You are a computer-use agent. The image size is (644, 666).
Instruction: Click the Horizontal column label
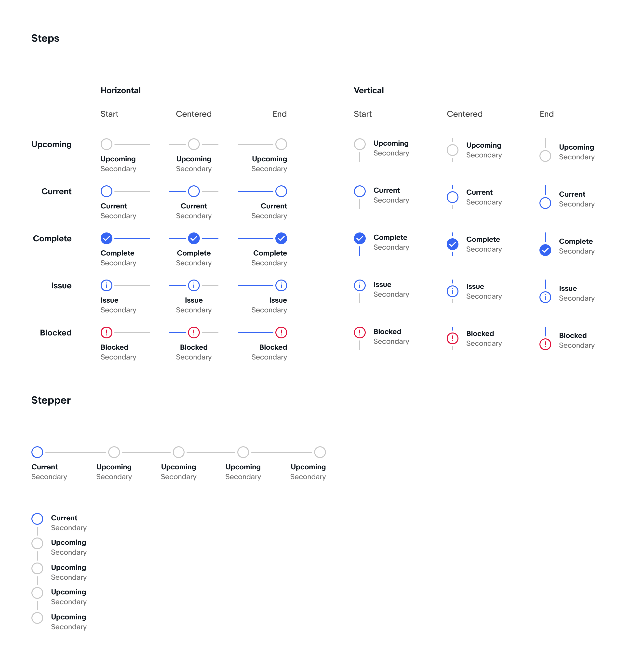[120, 90]
